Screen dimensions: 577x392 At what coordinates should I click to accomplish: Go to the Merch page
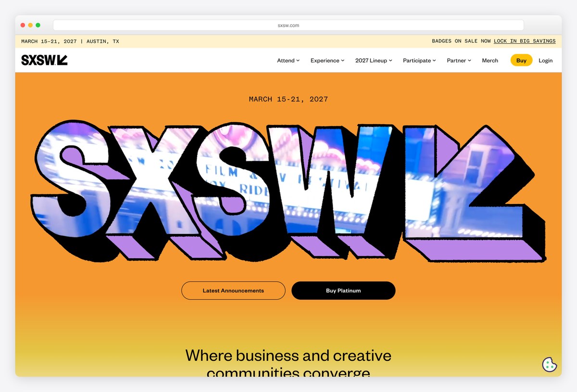coord(490,61)
